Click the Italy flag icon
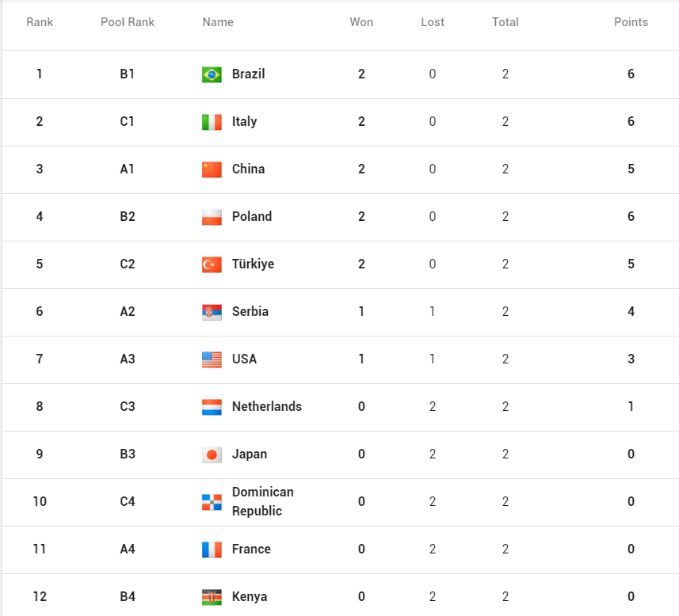The image size is (679, 616). coord(212,122)
